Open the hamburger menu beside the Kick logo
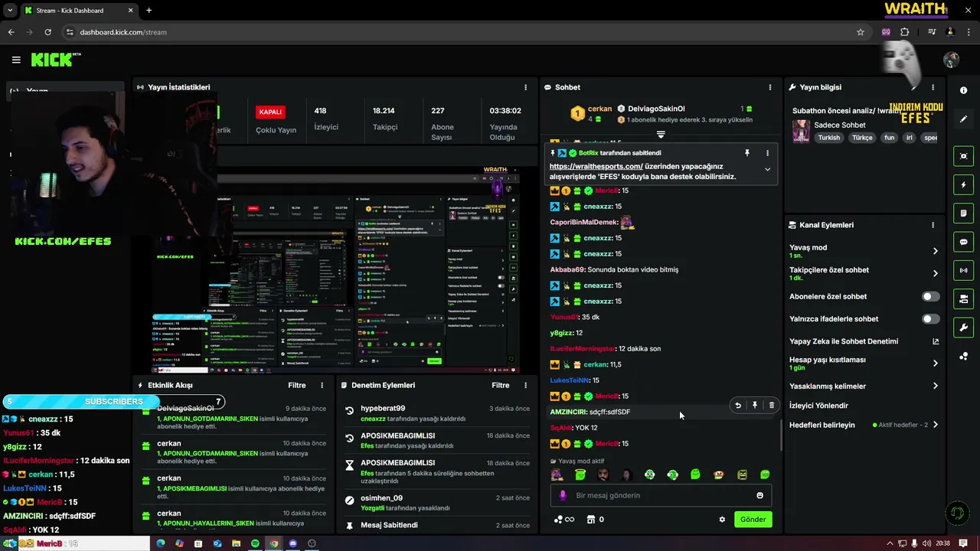Screen dimensions: 980x551 coord(16,60)
